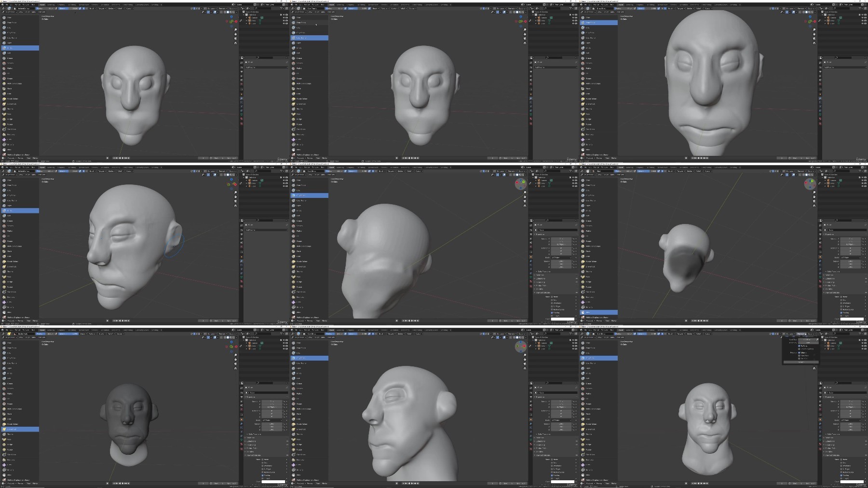Viewport: 868px width, 488px height.
Task: Open Texture dropdown in Mask-active view header
Action: click(x=680, y=171)
